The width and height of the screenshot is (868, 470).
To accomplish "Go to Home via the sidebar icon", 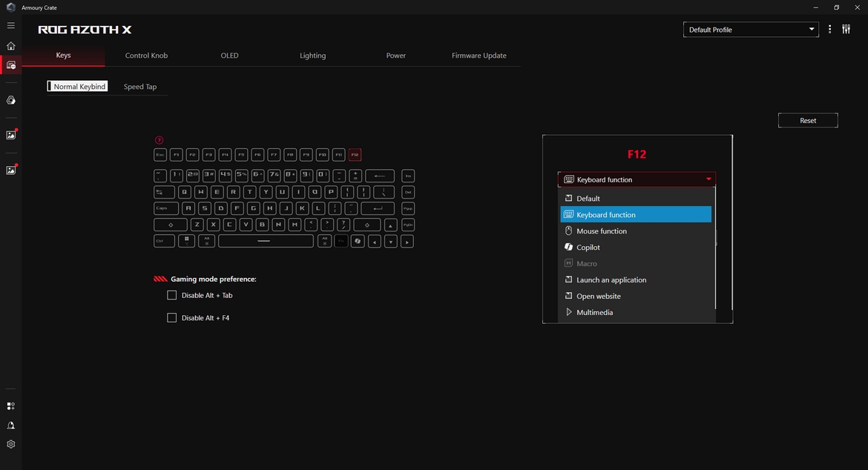I will 10,46.
